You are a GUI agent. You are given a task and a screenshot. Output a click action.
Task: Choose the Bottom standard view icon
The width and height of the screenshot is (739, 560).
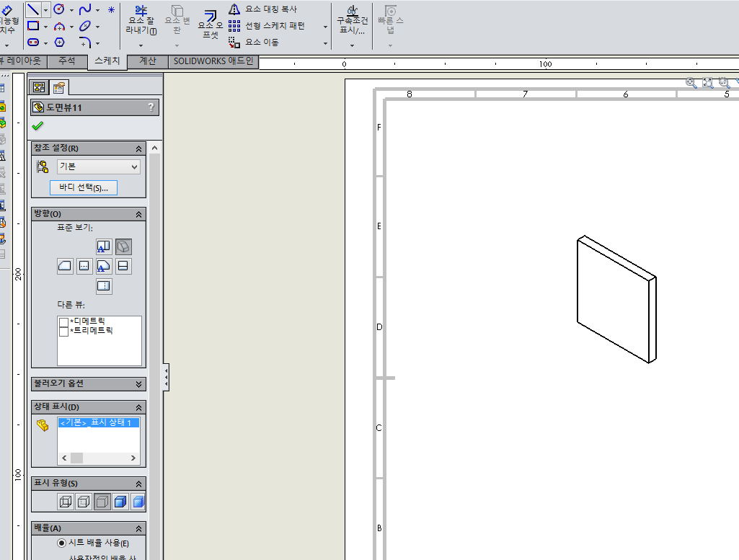coord(104,286)
